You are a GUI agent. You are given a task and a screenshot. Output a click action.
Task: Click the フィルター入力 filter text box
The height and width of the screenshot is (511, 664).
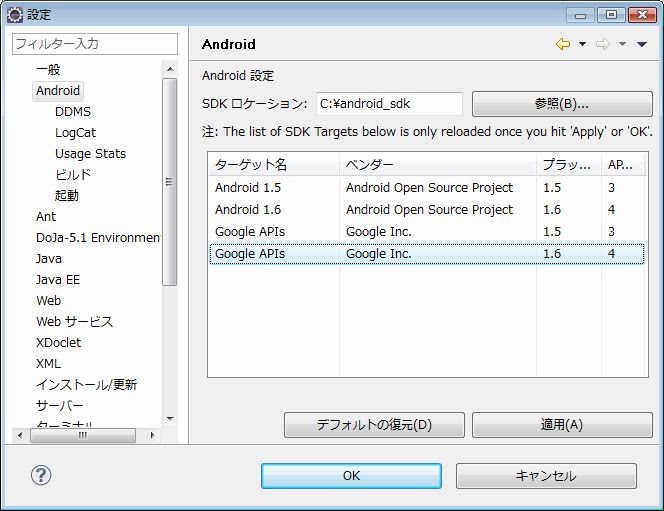[x=94, y=44]
